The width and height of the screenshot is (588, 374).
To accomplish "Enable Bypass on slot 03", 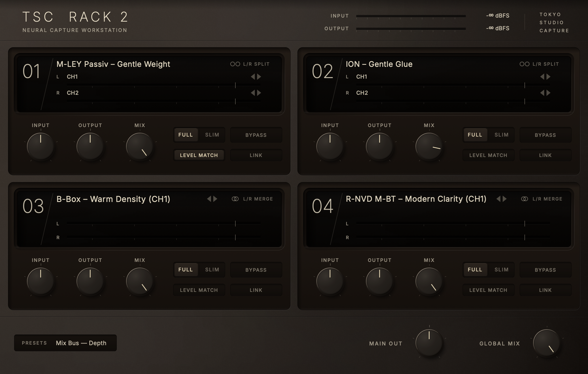I will click(x=256, y=270).
